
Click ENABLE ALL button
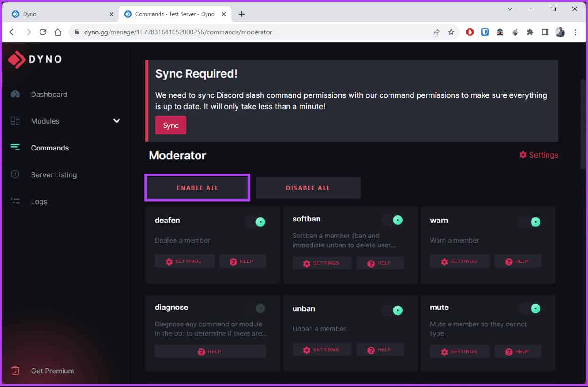(198, 188)
